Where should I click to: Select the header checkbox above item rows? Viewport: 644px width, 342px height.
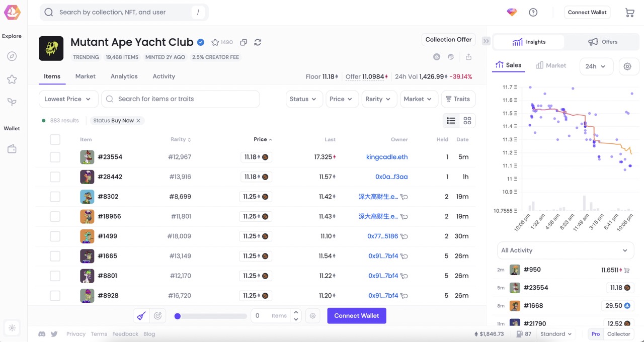click(x=55, y=139)
